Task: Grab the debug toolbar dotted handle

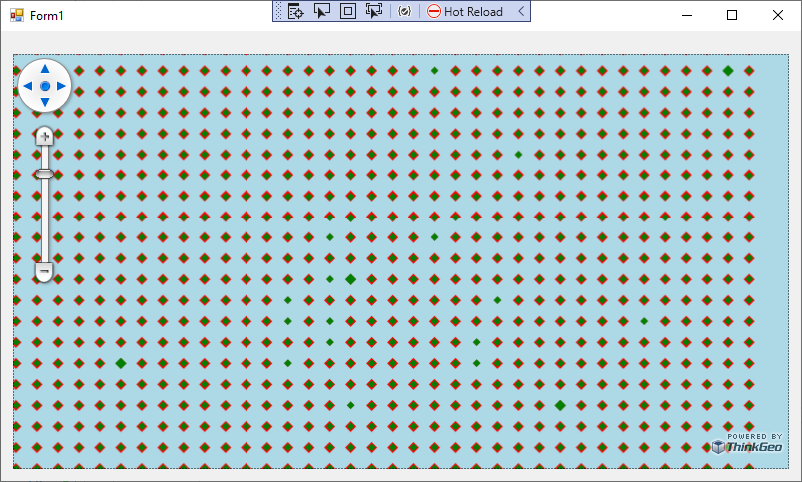Action: coord(278,11)
